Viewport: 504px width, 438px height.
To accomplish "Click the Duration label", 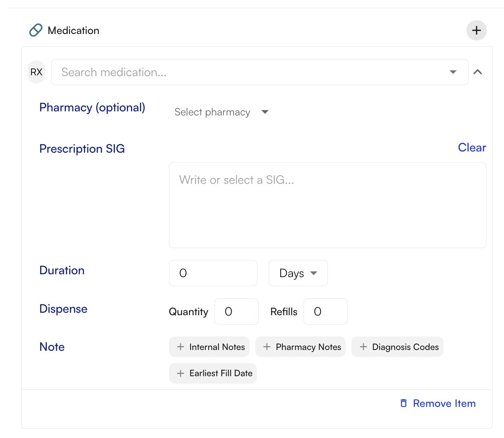I will 62,271.
